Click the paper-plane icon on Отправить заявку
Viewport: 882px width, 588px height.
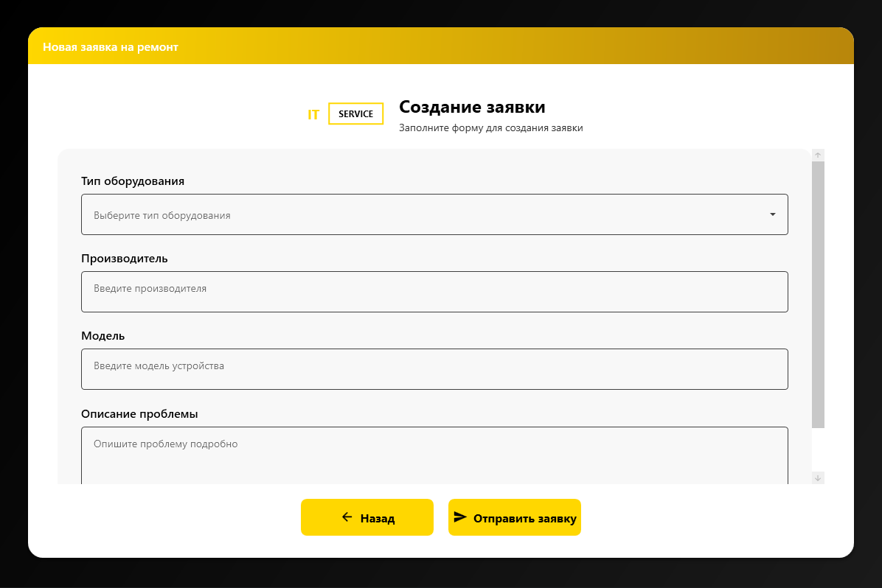[461, 517]
